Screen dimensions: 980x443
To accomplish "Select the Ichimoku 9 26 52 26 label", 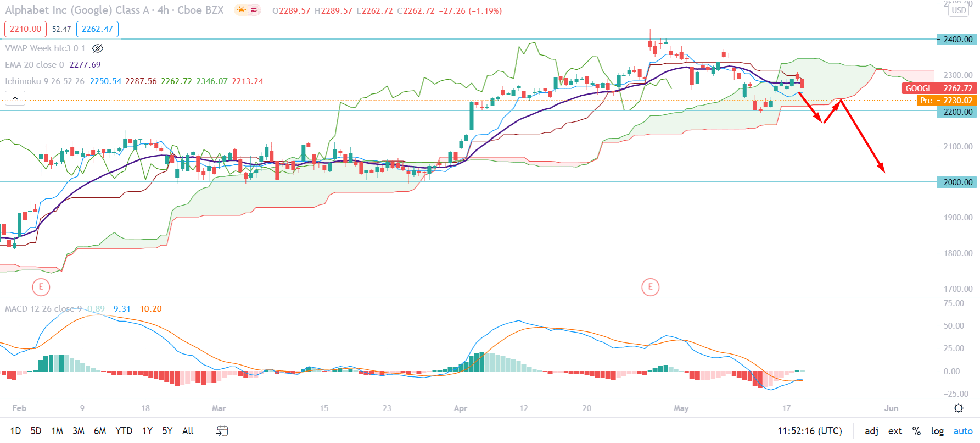I will click(45, 81).
